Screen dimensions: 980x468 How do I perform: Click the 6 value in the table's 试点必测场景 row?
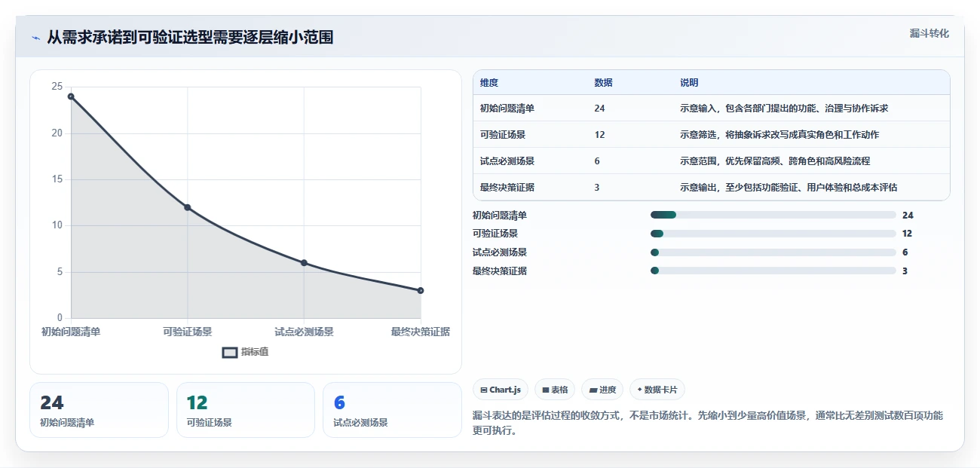pyautogui.click(x=597, y=161)
